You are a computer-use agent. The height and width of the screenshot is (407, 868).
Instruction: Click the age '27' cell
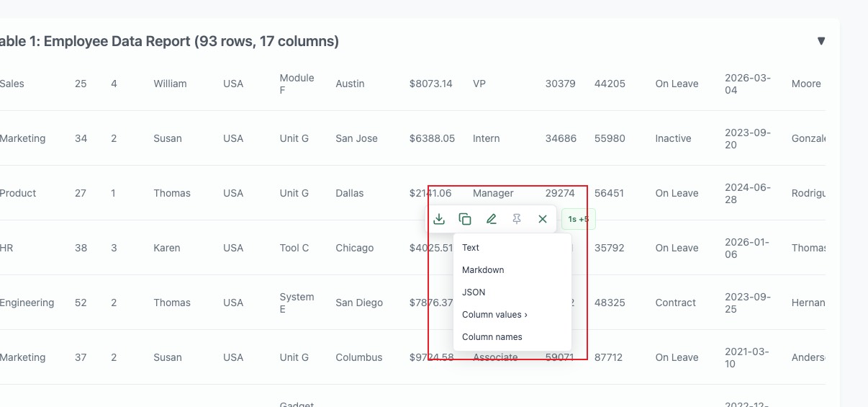pos(81,193)
